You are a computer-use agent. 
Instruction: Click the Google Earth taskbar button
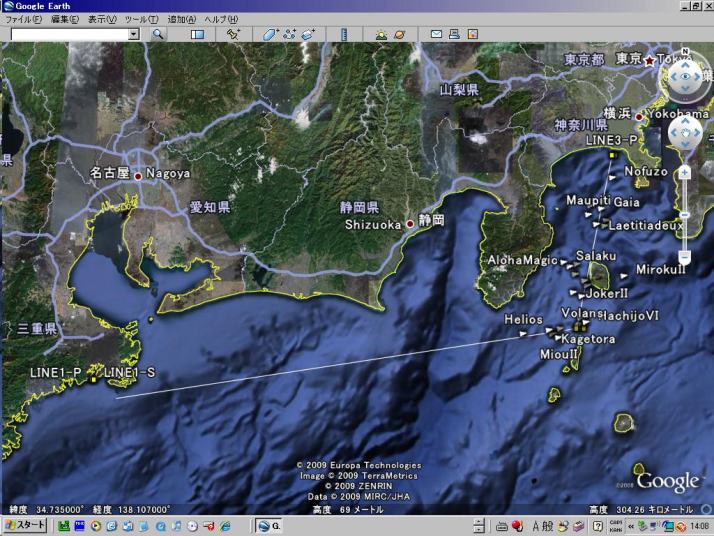(x=269, y=526)
